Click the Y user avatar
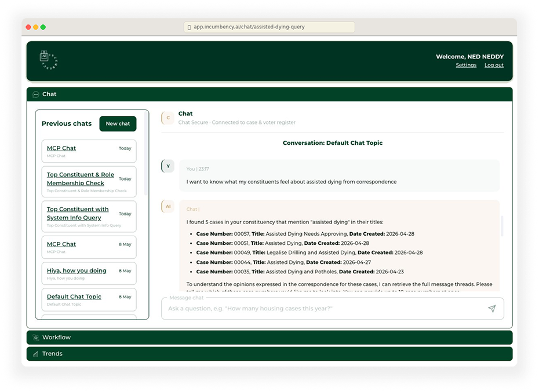539x392 pixels. coord(168,166)
